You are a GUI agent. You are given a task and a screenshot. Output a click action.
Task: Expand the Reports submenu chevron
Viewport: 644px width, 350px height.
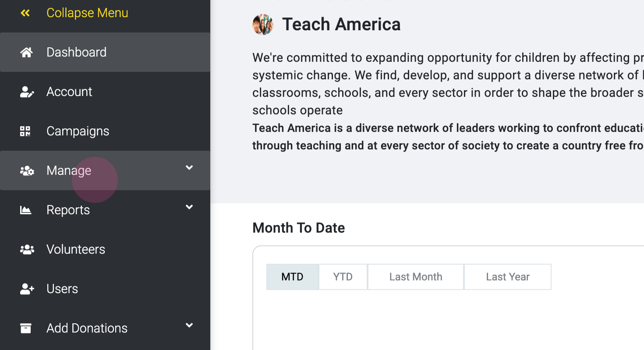point(189,207)
